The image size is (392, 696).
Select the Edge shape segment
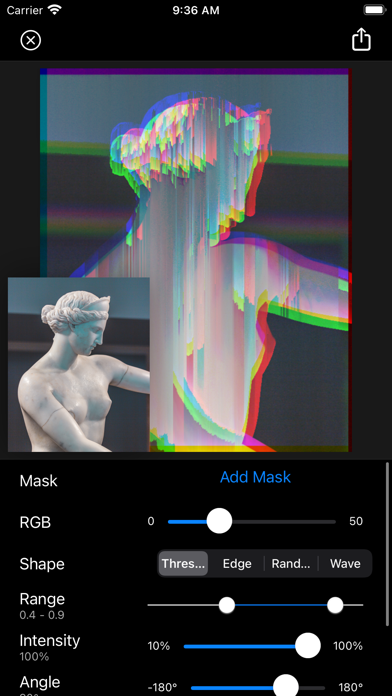coord(237,563)
